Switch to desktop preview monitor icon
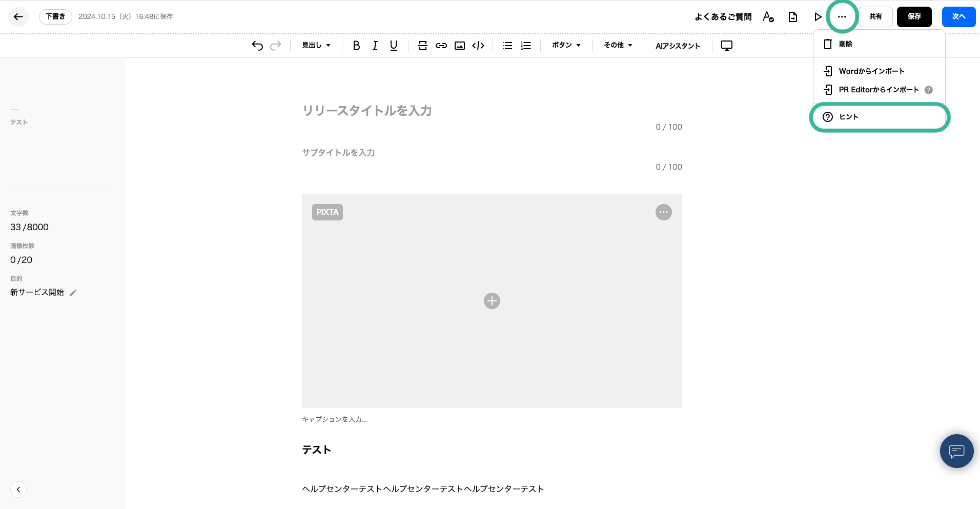Screen dimensions: 980x509 pos(726,46)
